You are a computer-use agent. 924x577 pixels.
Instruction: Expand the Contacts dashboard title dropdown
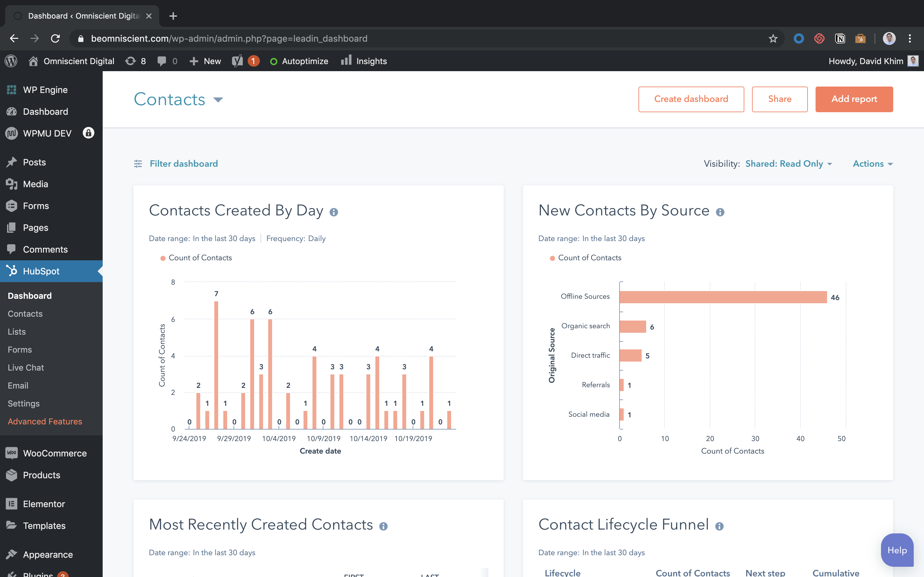[218, 100]
